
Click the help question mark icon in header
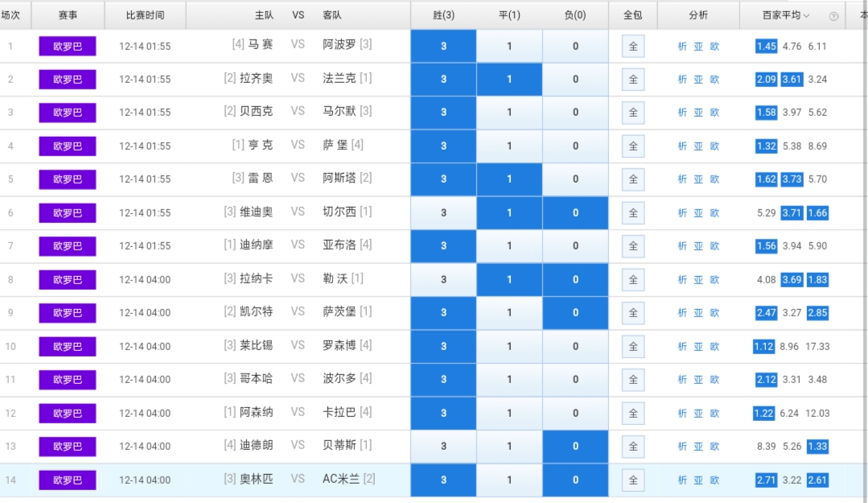point(833,17)
